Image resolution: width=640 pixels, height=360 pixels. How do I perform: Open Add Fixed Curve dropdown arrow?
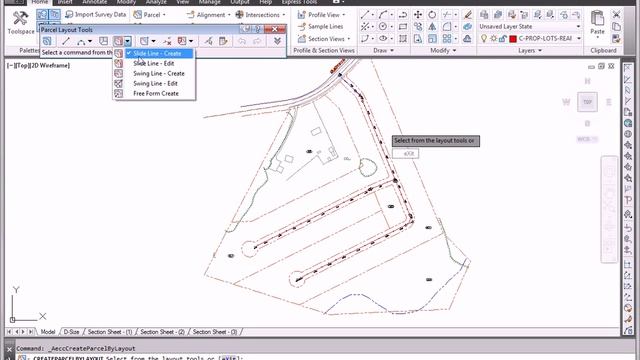(x=90, y=41)
